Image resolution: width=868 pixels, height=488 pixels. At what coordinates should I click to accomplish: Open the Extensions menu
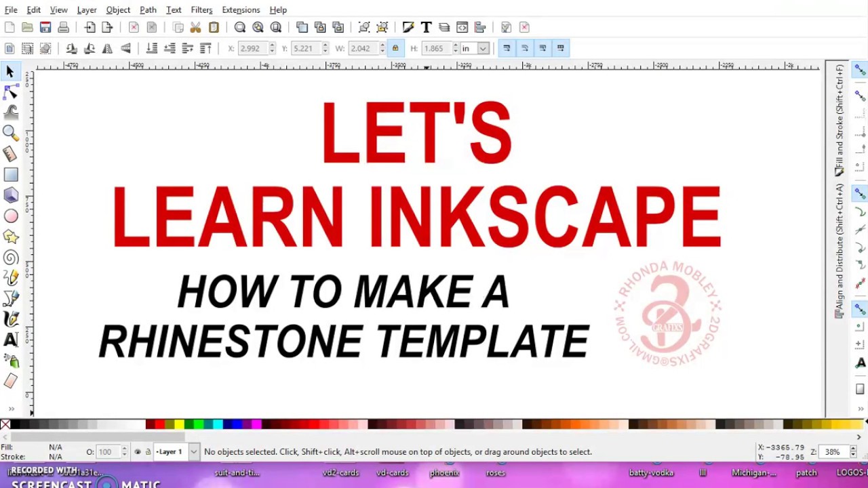tap(241, 9)
